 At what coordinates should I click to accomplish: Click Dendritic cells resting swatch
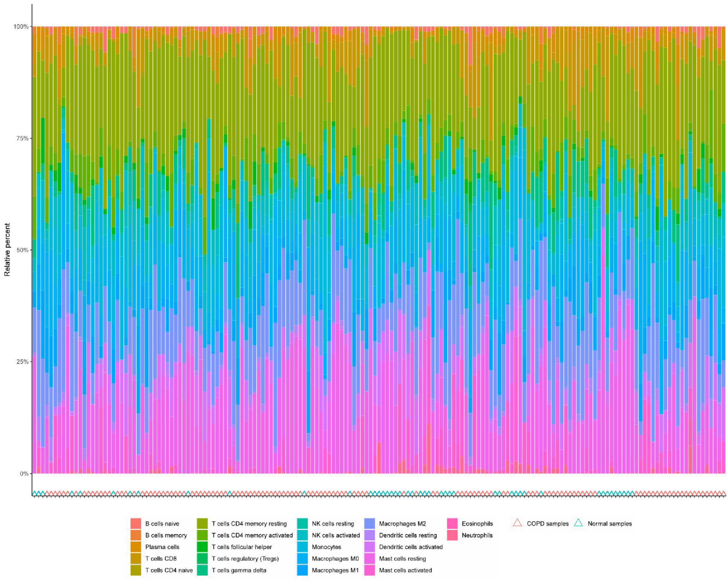(x=369, y=535)
